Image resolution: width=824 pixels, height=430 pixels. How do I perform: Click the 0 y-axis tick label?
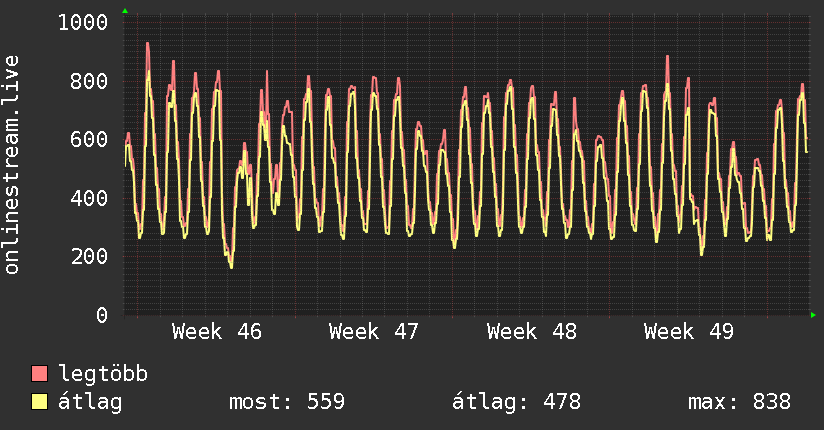point(101,315)
